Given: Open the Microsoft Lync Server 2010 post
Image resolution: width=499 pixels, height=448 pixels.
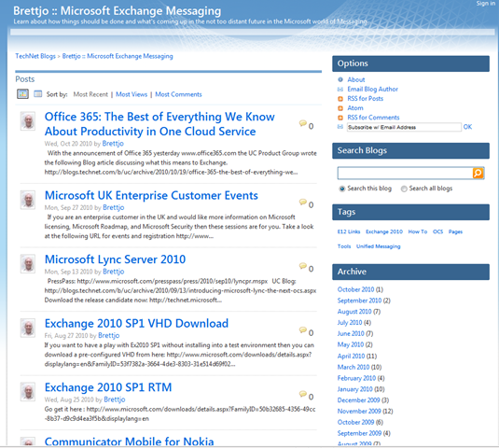Looking at the screenshot, I should click(x=115, y=259).
